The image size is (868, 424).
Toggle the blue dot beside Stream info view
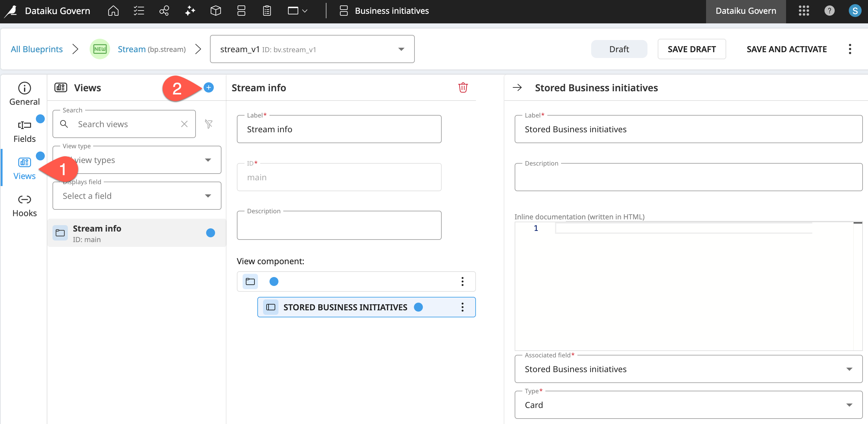click(210, 232)
